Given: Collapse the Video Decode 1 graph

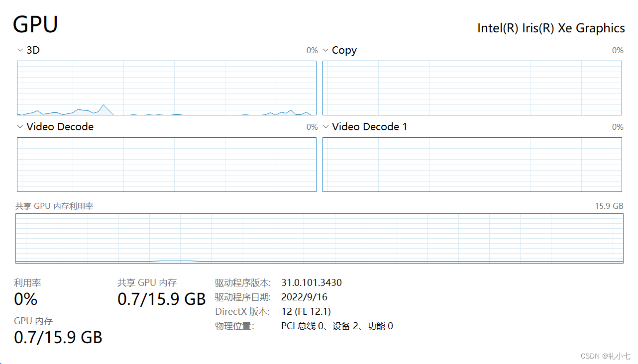Looking at the screenshot, I should click(x=325, y=127).
